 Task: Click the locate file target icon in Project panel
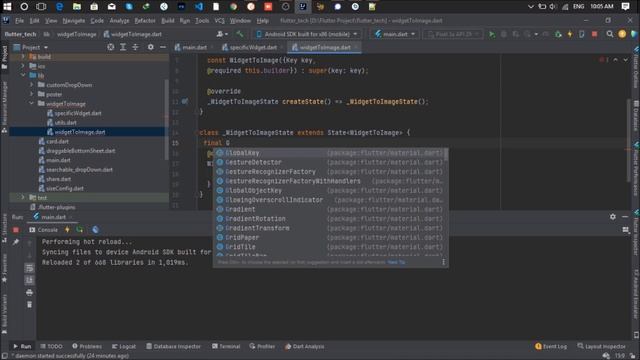pyautogui.click(x=111, y=47)
